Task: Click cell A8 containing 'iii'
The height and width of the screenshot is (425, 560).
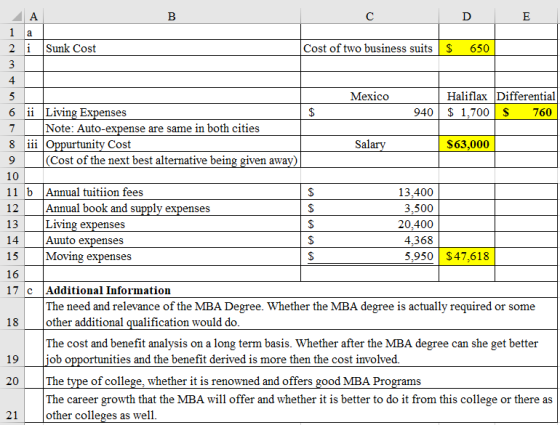Action: 34,144
